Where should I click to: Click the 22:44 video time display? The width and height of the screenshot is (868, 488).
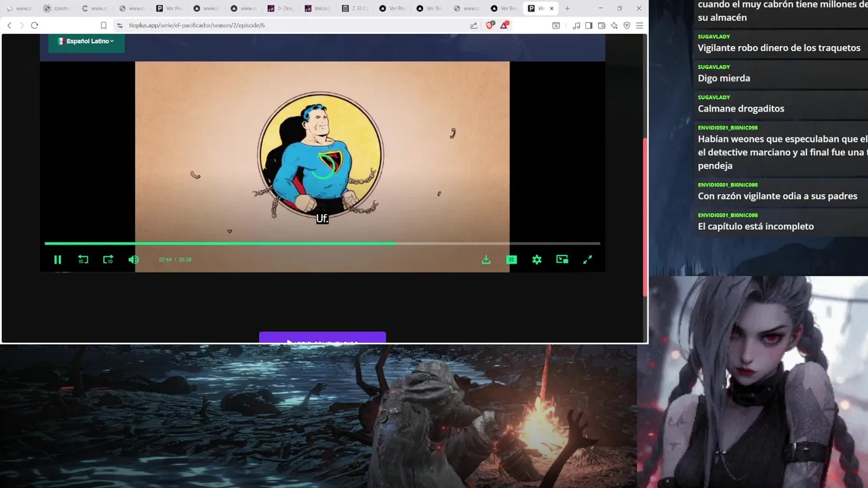tap(165, 260)
